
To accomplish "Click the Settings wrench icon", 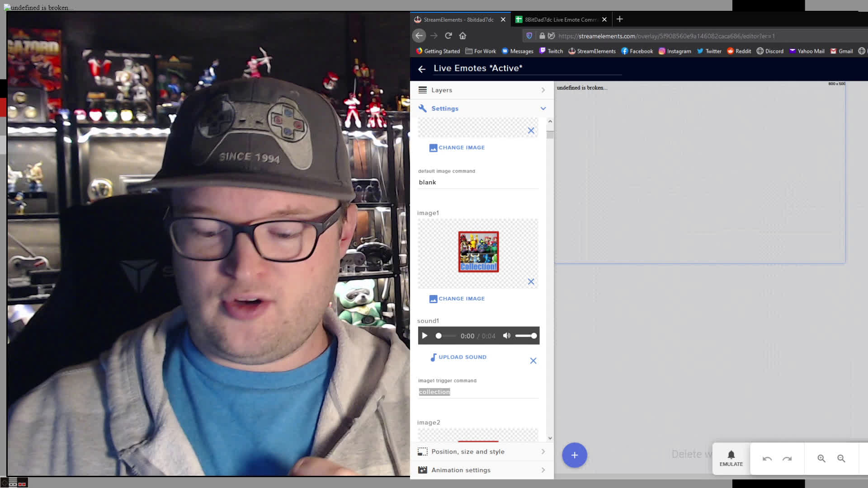I will [x=423, y=108].
